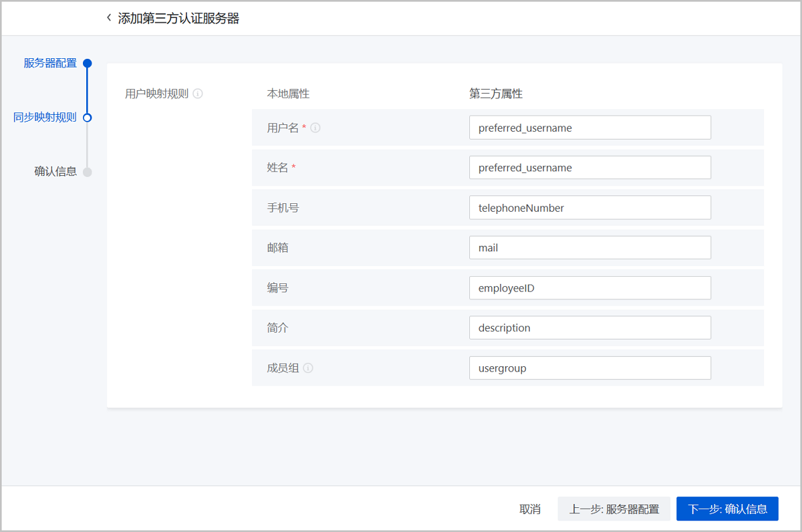
Task: Focus the telephoneNumber input for 手机号
Action: pyautogui.click(x=590, y=208)
